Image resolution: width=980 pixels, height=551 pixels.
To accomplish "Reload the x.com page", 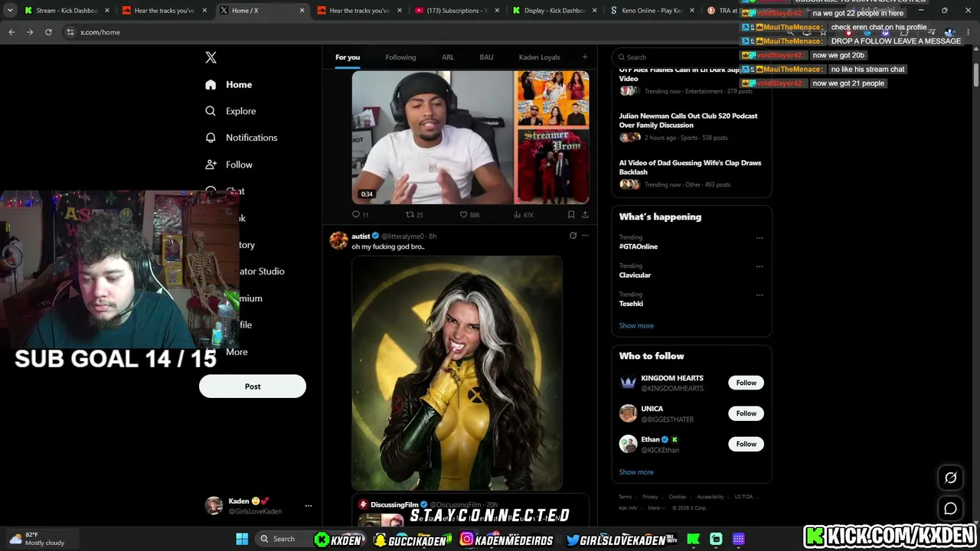I will [48, 32].
